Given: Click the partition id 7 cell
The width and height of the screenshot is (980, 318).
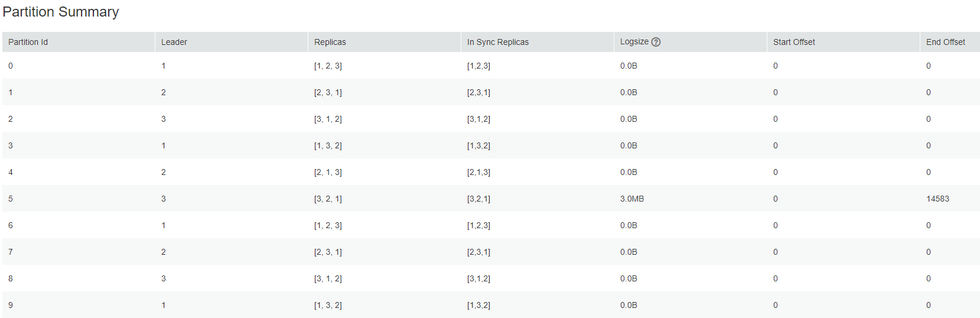Looking at the screenshot, I should point(11,252).
